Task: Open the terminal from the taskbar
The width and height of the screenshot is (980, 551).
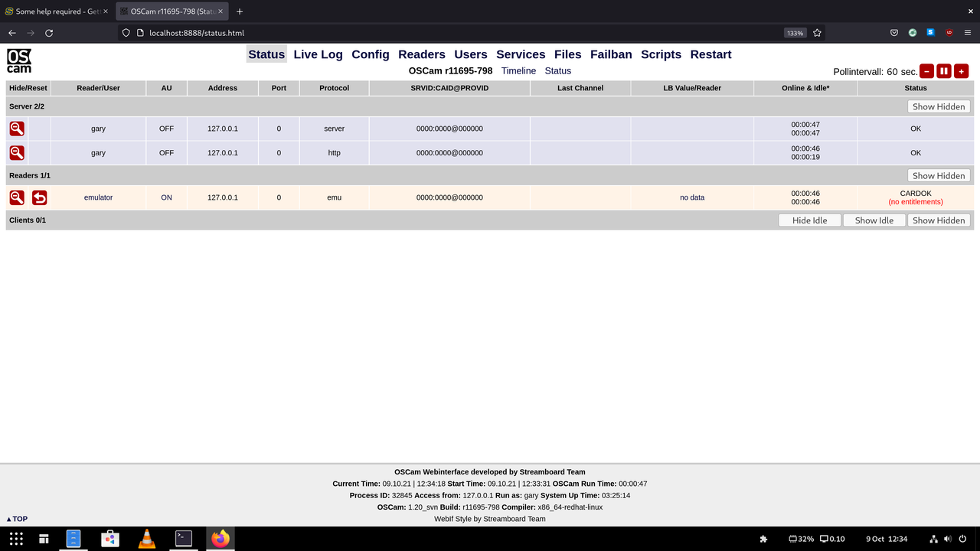Action: click(x=184, y=539)
